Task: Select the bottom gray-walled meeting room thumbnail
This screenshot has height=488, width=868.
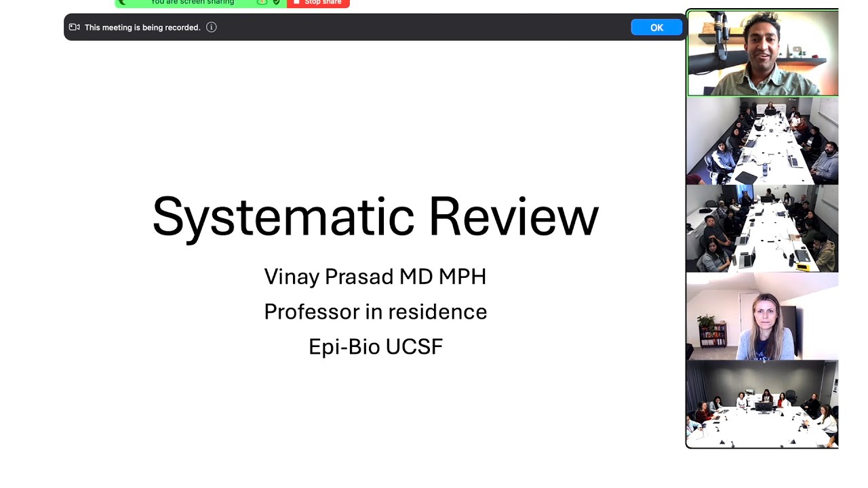Action: (763, 404)
